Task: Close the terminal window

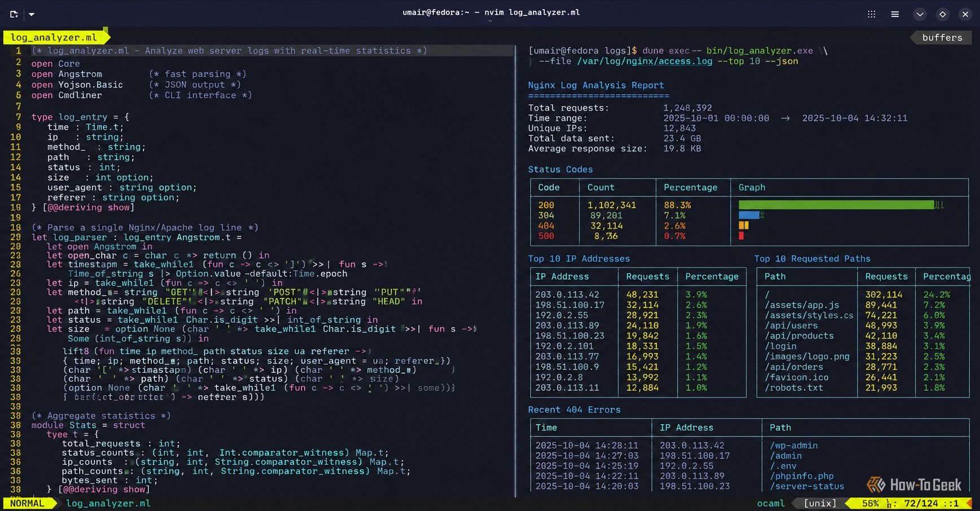Action: click(x=965, y=14)
